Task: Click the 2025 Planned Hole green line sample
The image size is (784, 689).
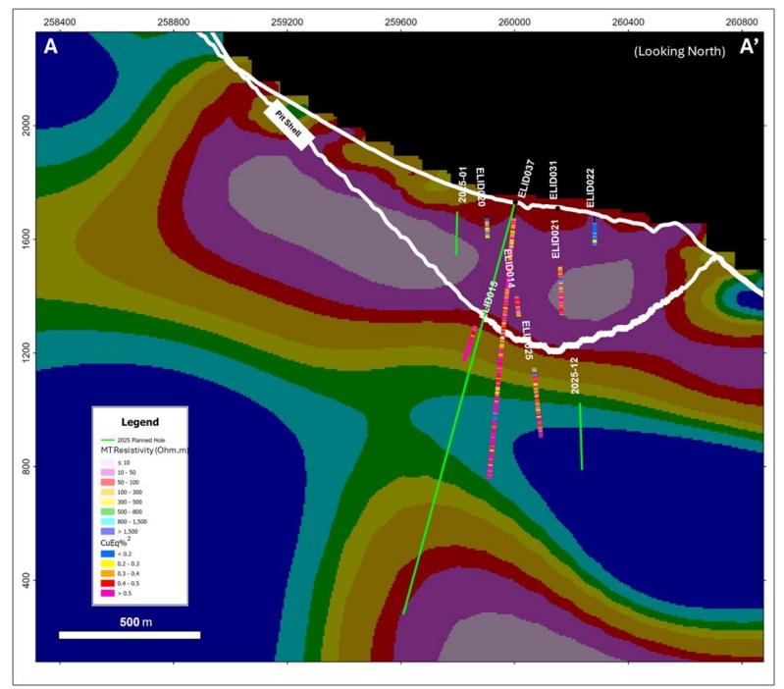Action: [x=107, y=438]
